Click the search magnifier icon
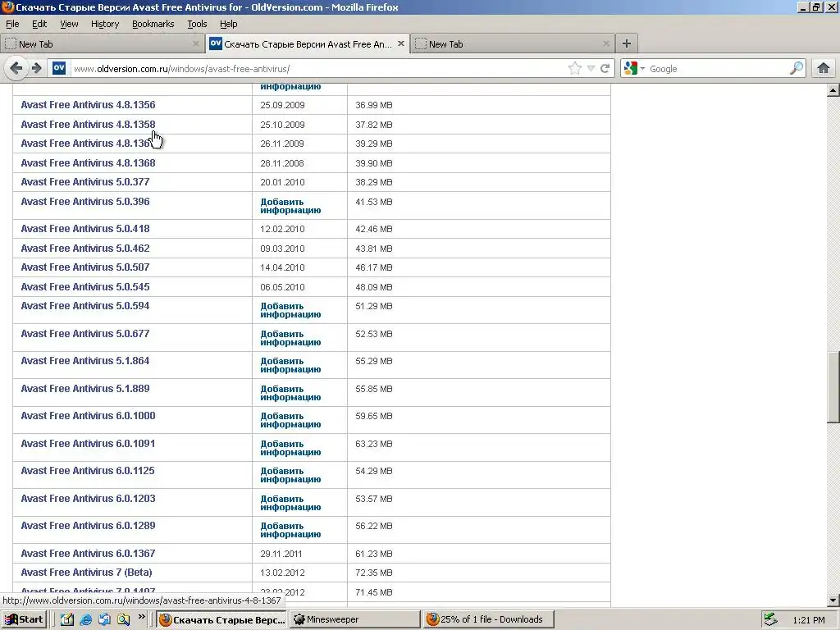The image size is (840, 630). click(796, 69)
